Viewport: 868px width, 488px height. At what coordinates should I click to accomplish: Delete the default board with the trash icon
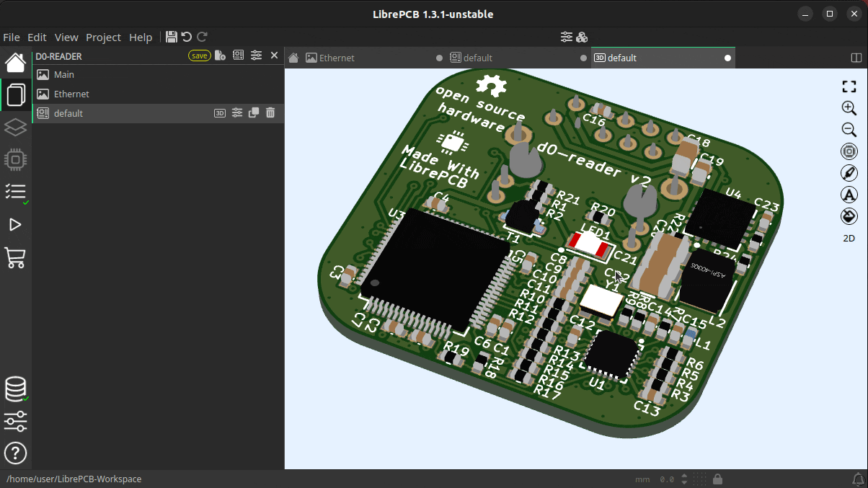pyautogui.click(x=270, y=113)
